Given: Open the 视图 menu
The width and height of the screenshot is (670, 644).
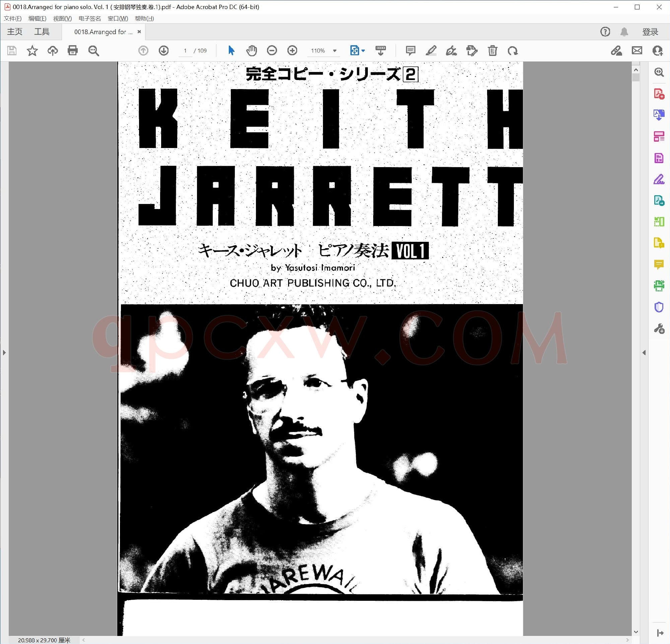Looking at the screenshot, I should 62,18.
